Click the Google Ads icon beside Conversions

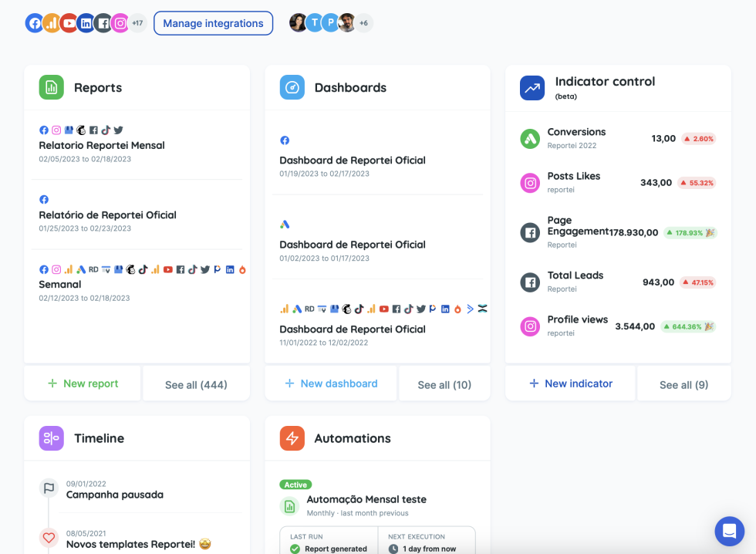(530, 138)
